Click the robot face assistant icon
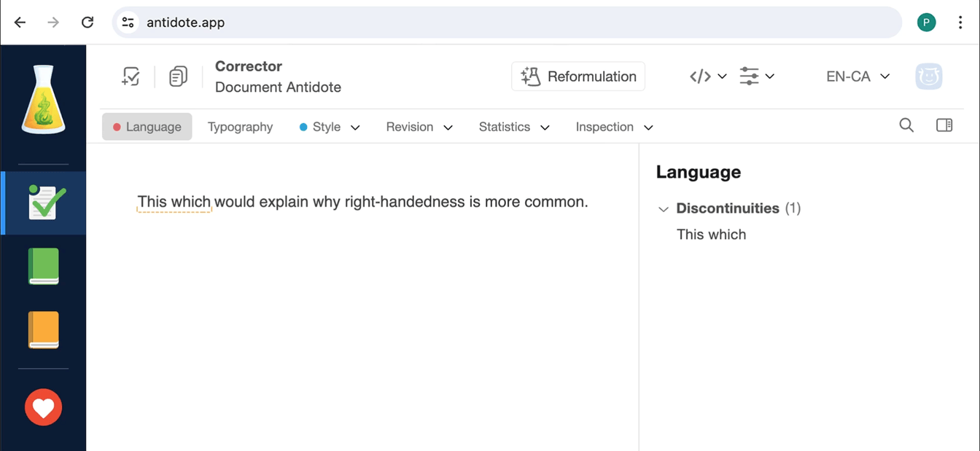The width and height of the screenshot is (980, 451). click(x=928, y=77)
